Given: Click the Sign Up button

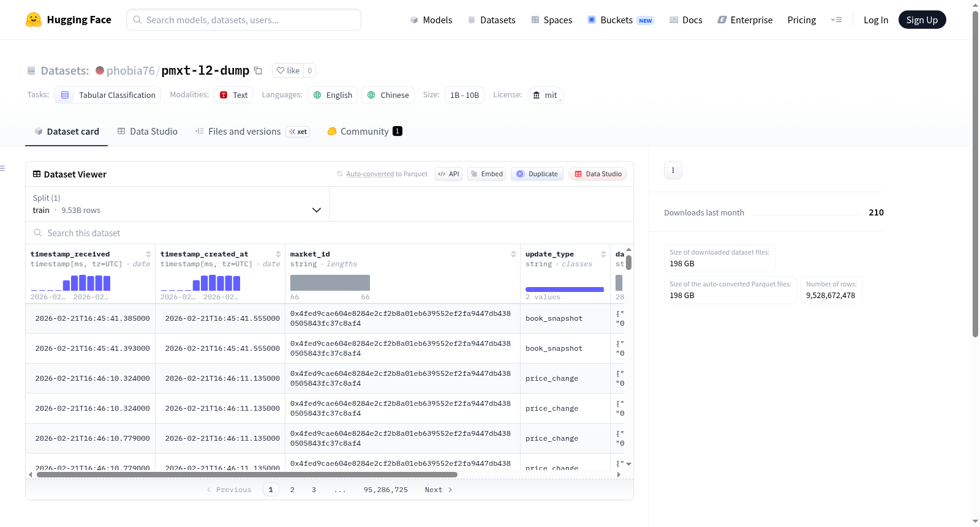Looking at the screenshot, I should tap(922, 20).
